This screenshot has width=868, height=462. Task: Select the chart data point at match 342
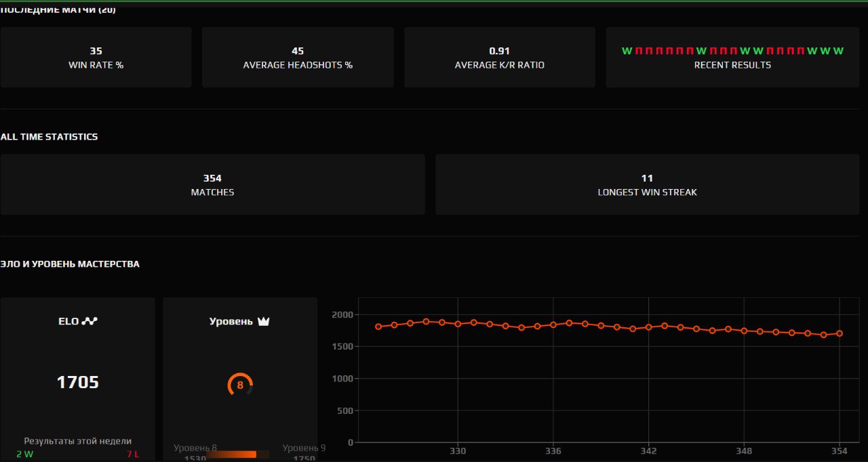[649, 327]
